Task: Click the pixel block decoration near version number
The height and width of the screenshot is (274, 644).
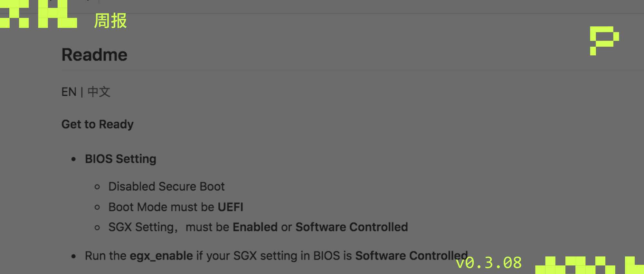Action: (589, 265)
